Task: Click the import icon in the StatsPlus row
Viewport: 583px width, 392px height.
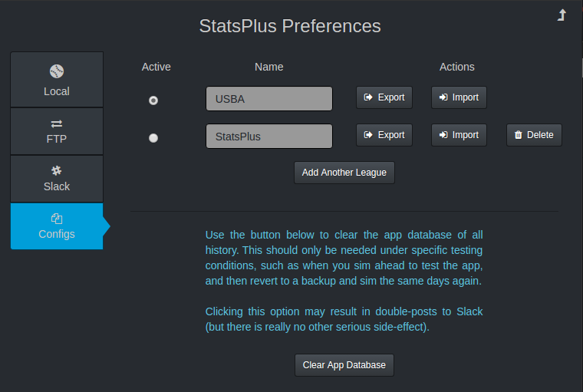Action: (x=443, y=135)
